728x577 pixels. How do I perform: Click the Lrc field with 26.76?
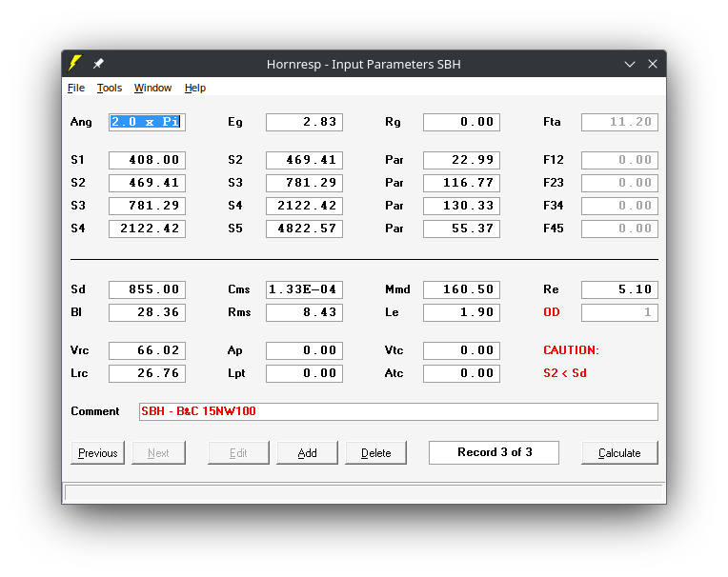point(147,373)
